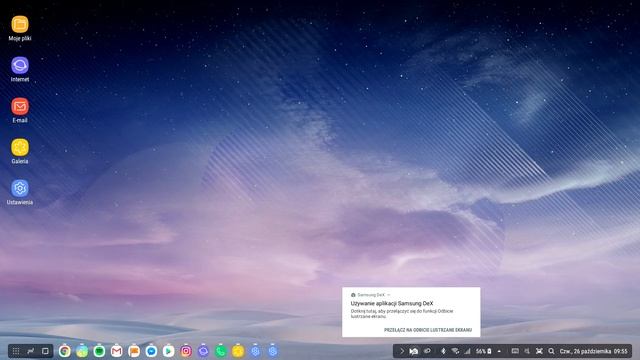Launch Chrome from the taskbar
This screenshot has height=360, width=640.
pyautogui.click(x=64, y=351)
